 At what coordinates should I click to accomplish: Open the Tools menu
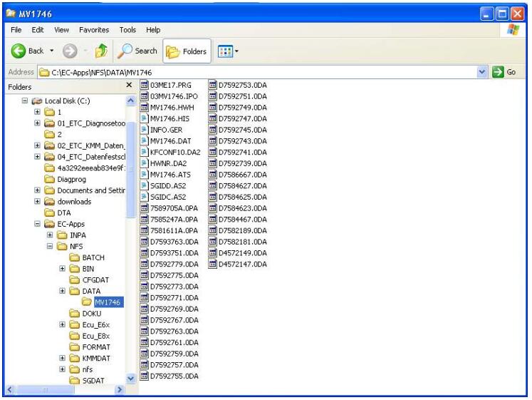click(127, 30)
